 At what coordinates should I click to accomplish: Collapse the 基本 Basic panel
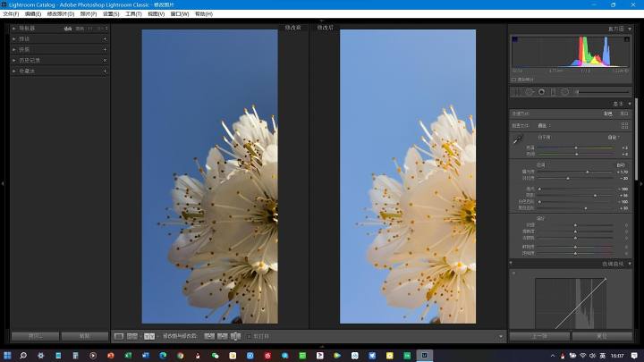pos(630,104)
